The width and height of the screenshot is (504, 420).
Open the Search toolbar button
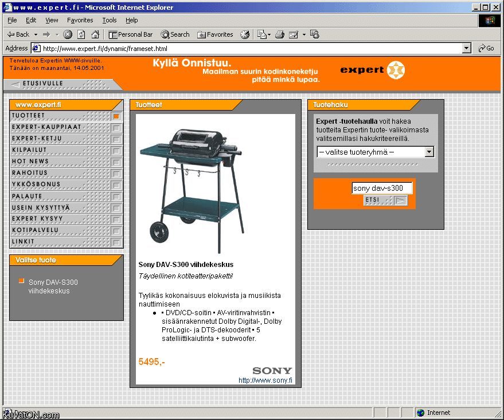click(175, 34)
